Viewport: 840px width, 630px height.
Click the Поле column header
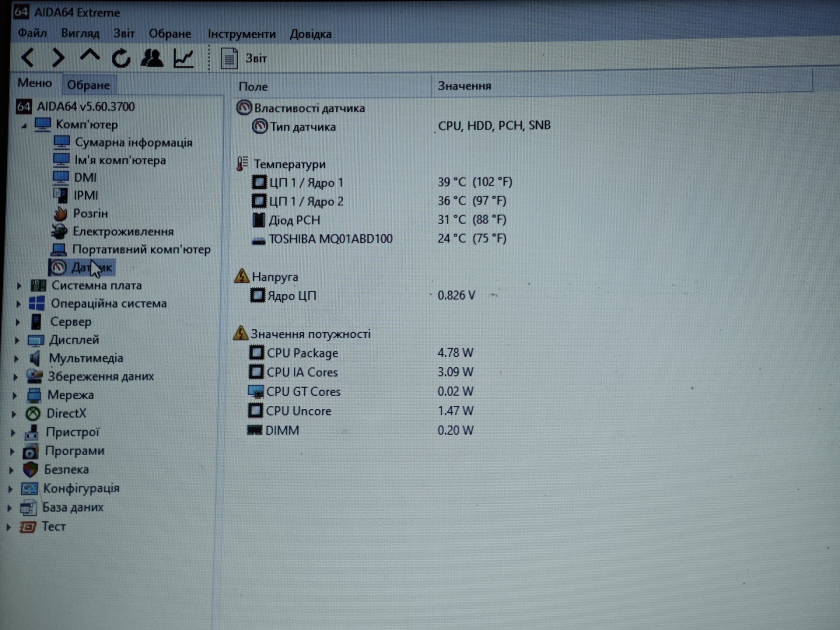coord(253,86)
